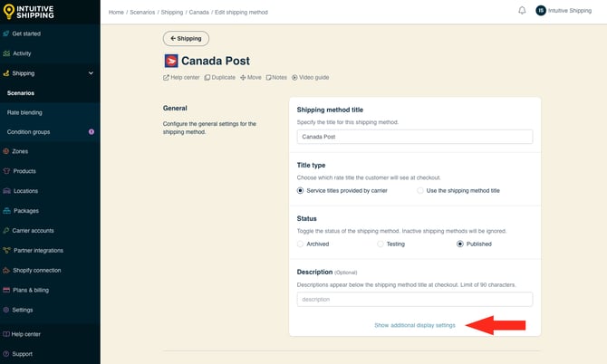Open the IS account avatar
Viewport: 607px width, 364px height.
tap(541, 11)
